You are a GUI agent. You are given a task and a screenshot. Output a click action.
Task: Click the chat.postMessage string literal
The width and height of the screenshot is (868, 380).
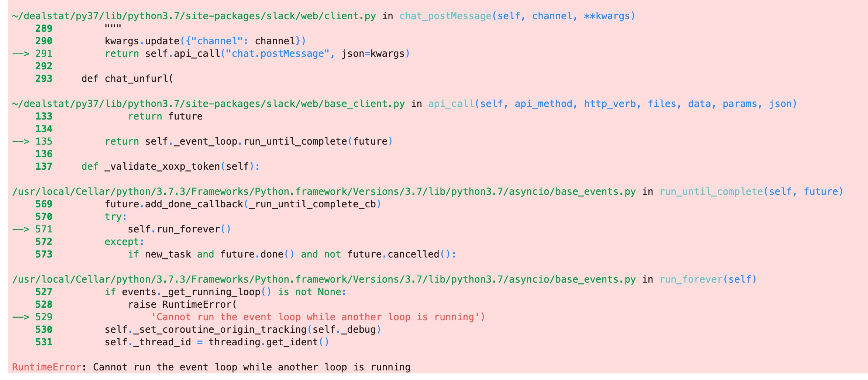(x=276, y=53)
